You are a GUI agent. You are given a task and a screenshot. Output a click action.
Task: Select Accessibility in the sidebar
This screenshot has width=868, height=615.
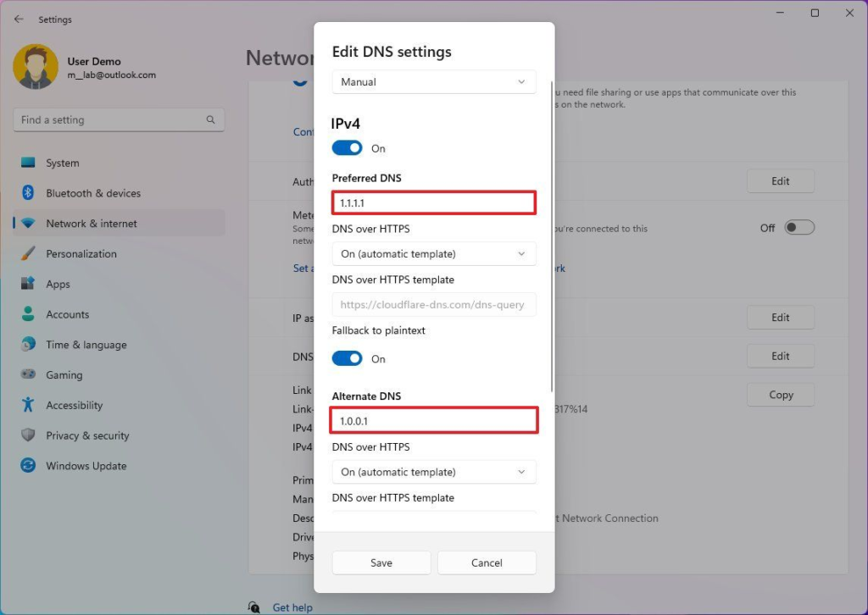75,405
